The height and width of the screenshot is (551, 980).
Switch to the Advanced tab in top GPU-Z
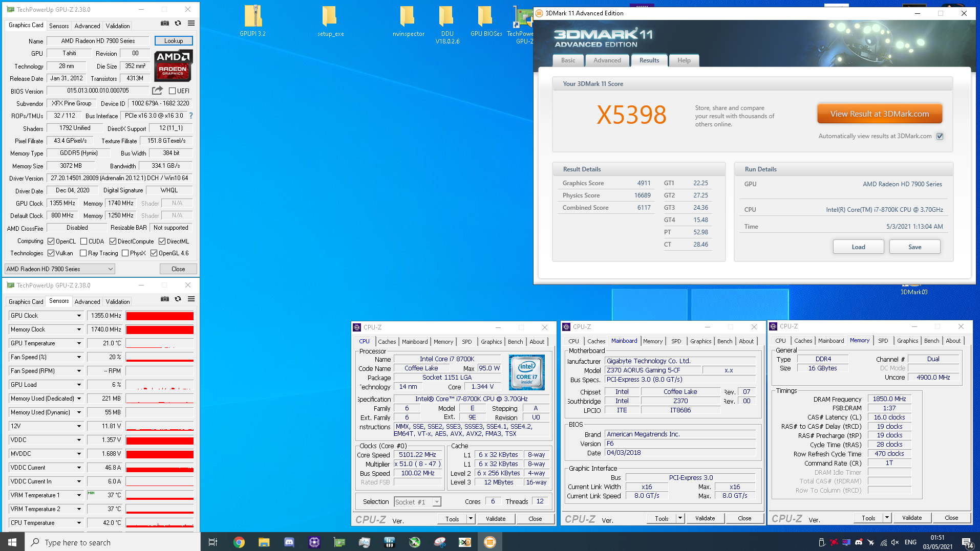[x=88, y=26]
